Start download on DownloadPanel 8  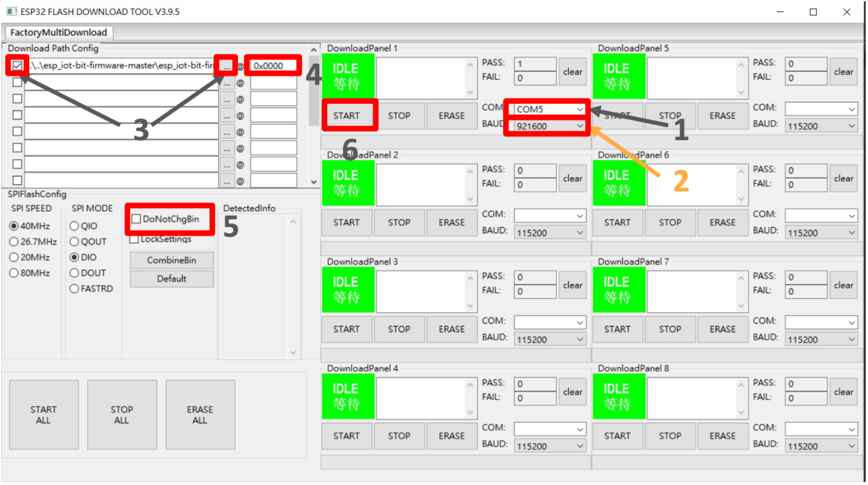click(617, 436)
